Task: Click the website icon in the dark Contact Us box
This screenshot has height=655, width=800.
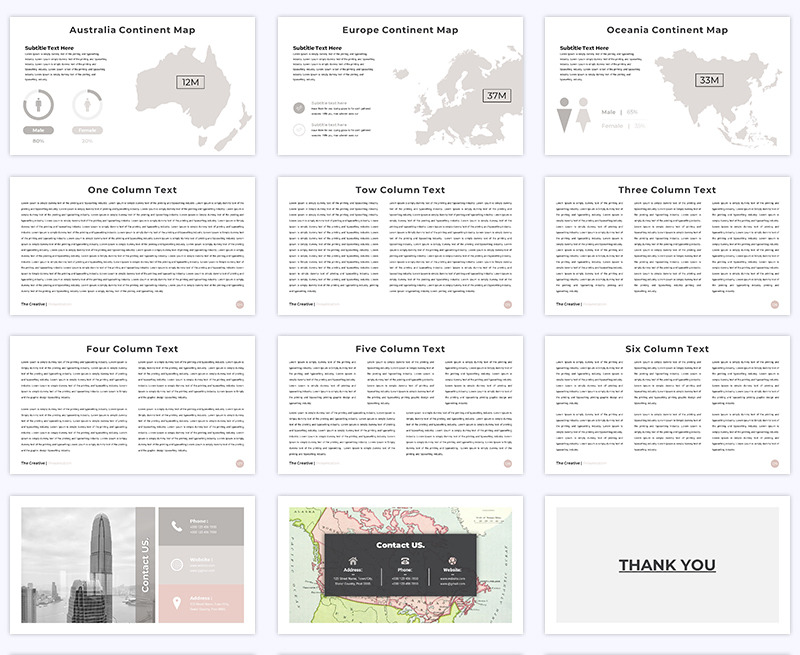Action: coord(453,561)
